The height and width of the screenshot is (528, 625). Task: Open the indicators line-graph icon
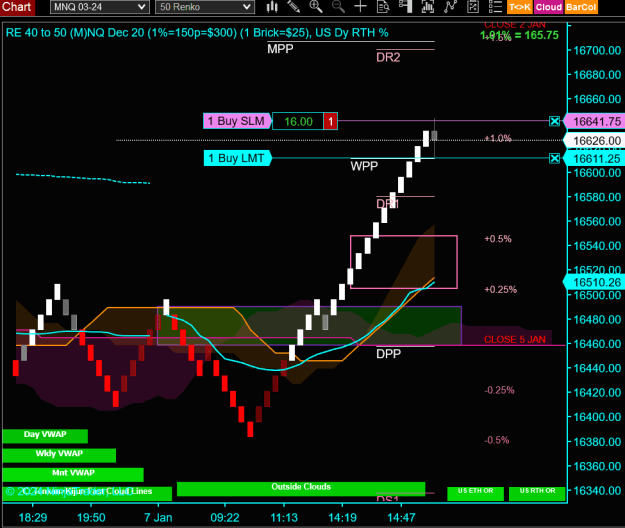click(450, 7)
